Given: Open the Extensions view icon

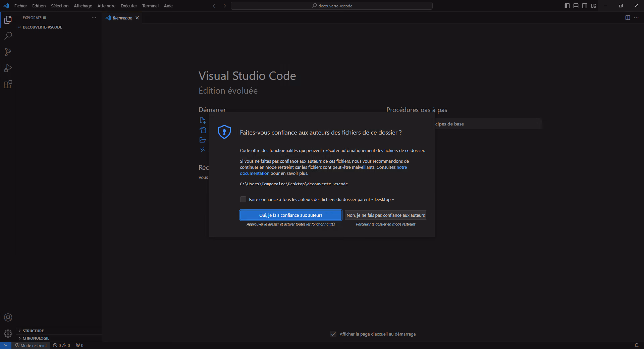Looking at the screenshot, I should pos(8,84).
